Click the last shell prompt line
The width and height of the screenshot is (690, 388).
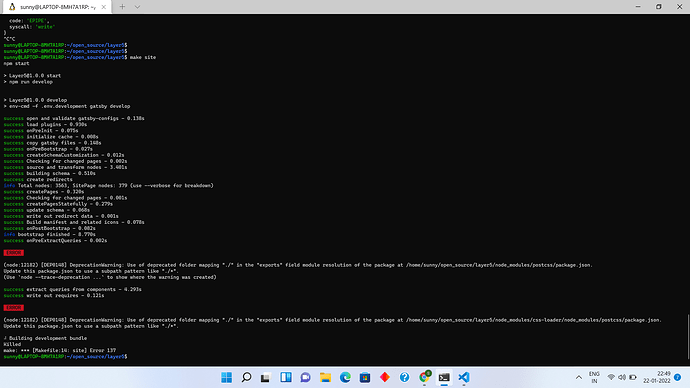[x=66, y=357]
